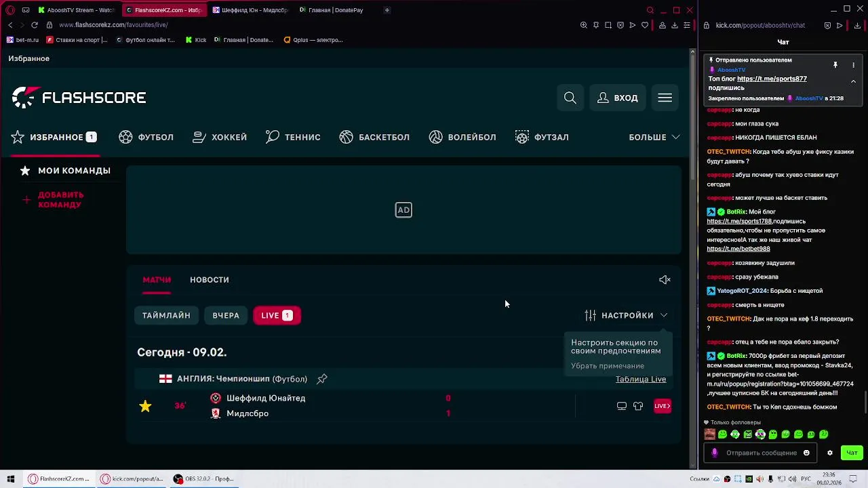Click the РУС language indicator
Viewport: 868px width, 488px height.
pyautogui.click(x=806, y=479)
